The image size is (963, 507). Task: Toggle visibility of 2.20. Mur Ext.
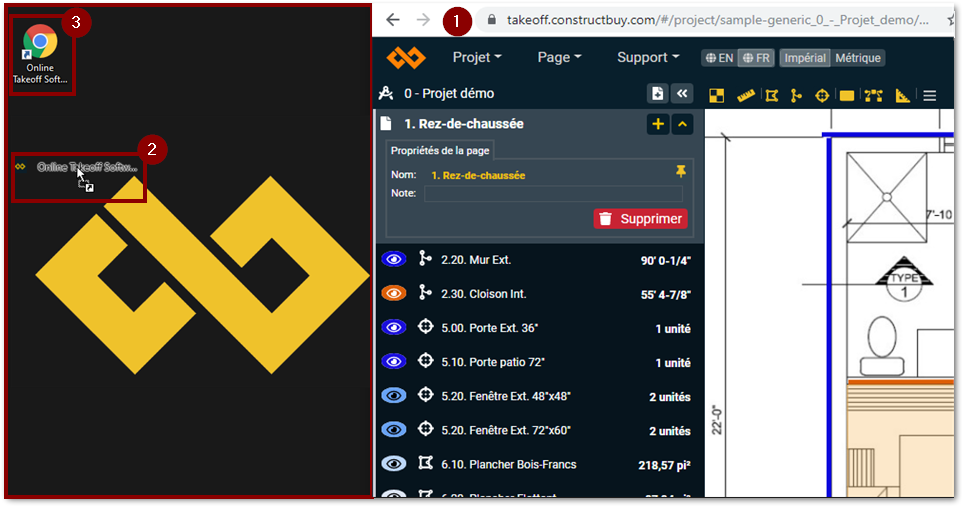[x=394, y=260]
